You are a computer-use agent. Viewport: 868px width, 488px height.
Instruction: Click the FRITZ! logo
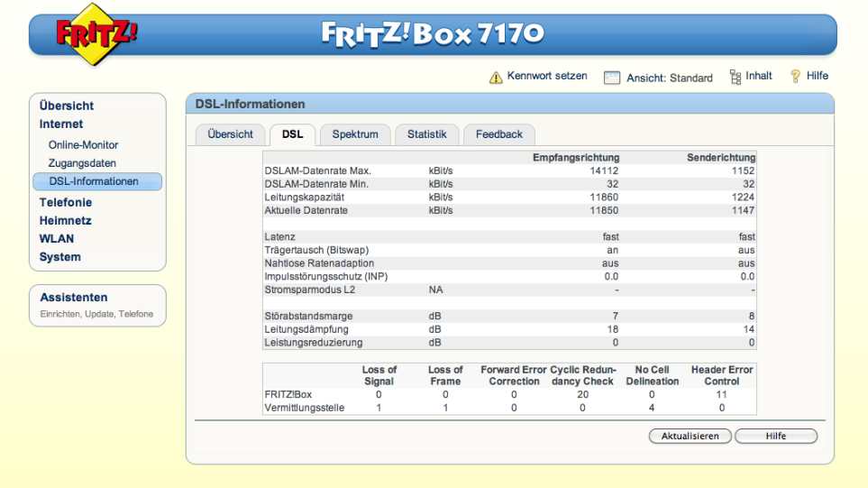[x=96, y=34]
